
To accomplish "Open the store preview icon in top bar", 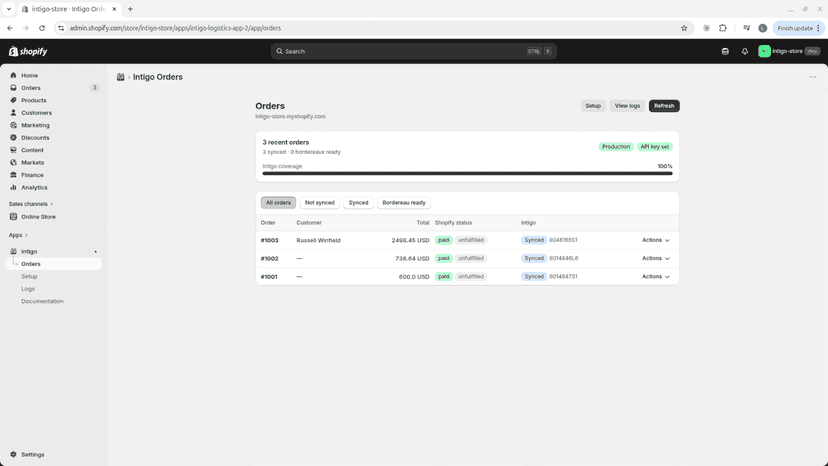I will 725,51.
